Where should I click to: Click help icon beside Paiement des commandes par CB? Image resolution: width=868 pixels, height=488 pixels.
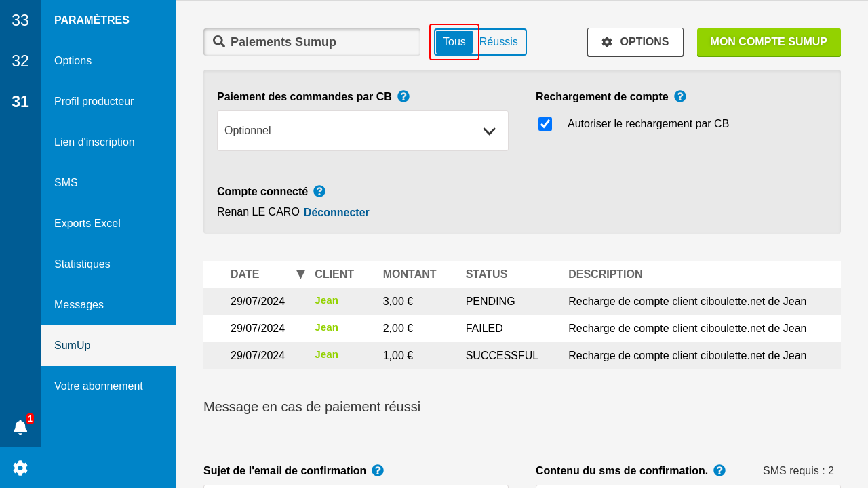click(403, 96)
